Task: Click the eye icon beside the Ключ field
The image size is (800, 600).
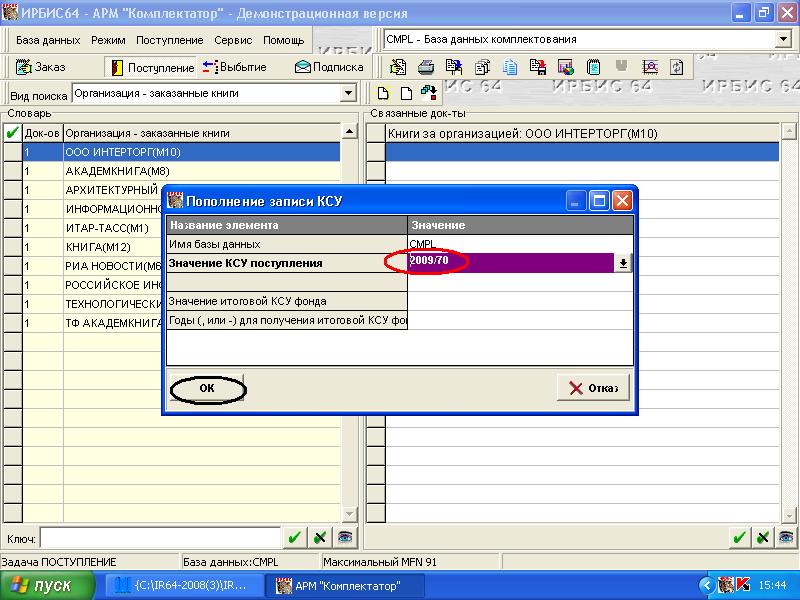Action: 344,538
